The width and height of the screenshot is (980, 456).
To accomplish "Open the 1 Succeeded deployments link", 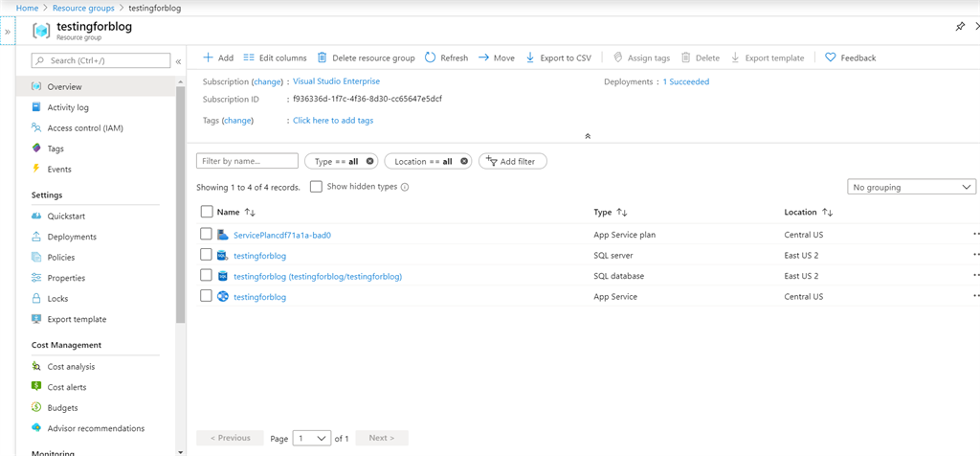I will [686, 81].
